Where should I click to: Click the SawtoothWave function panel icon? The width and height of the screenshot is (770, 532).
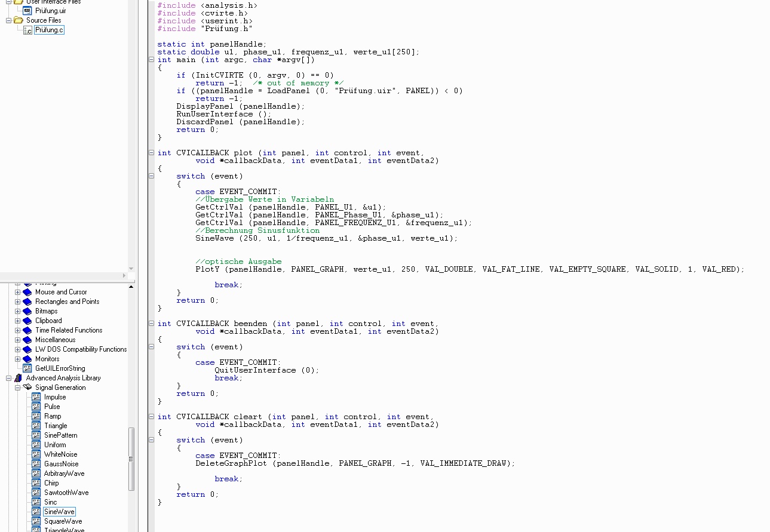click(x=36, y=493)
